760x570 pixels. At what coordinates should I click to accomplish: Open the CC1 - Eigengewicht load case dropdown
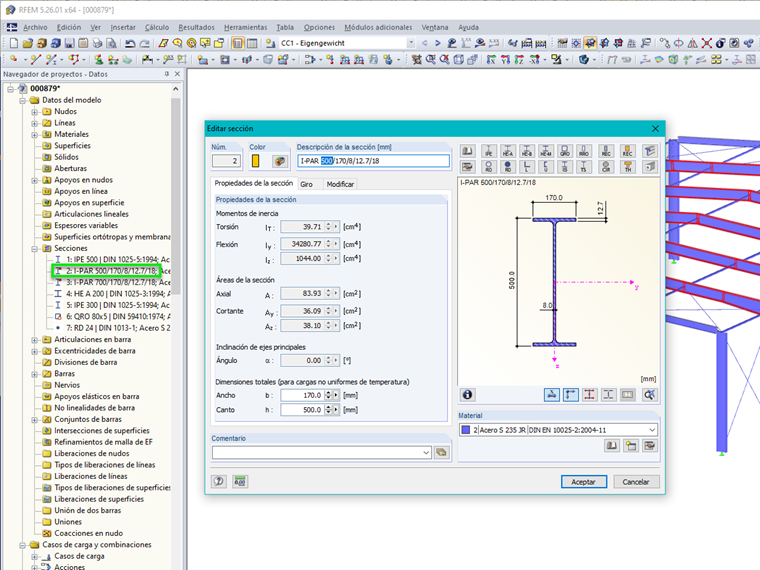[410, 44]
